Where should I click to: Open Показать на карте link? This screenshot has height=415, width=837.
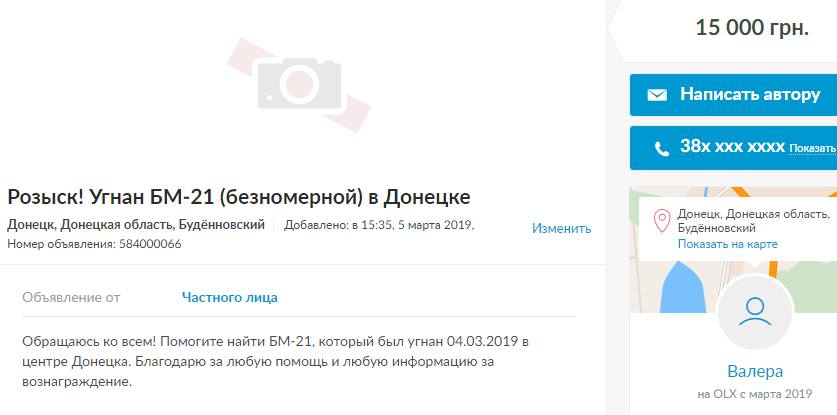tap(728, 244)
